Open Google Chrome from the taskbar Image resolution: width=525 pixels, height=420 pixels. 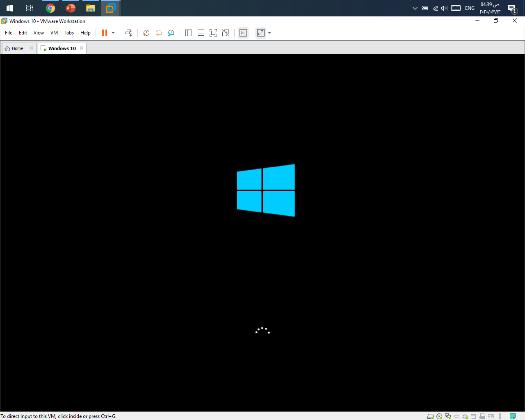pos(50,8)
